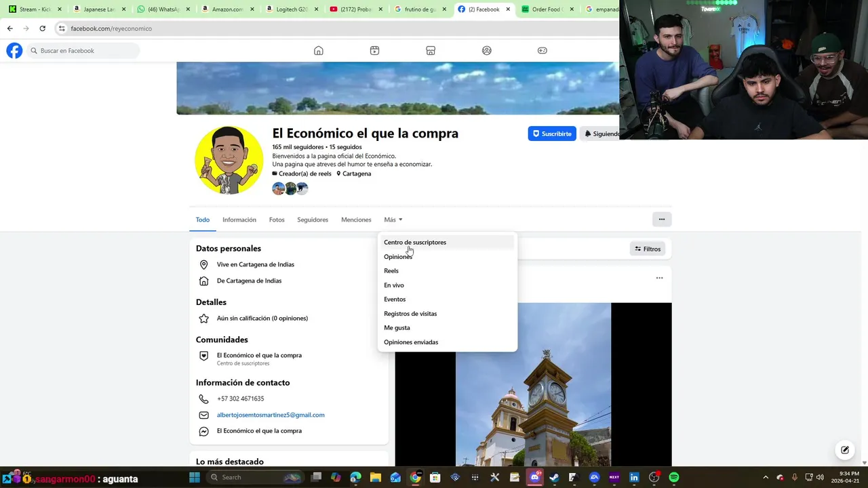Select Opiniones enviadas menu item
Screen dimensions: 868x488
447,342
